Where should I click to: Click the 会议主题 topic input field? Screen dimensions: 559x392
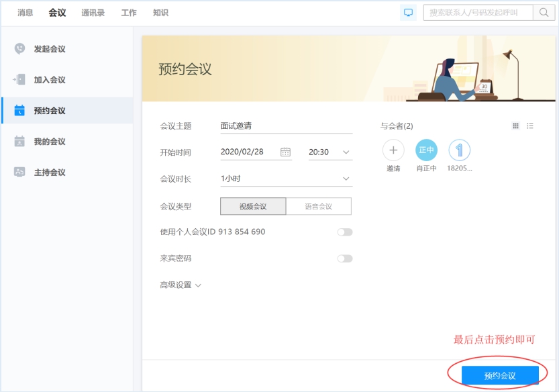point(286,126)
